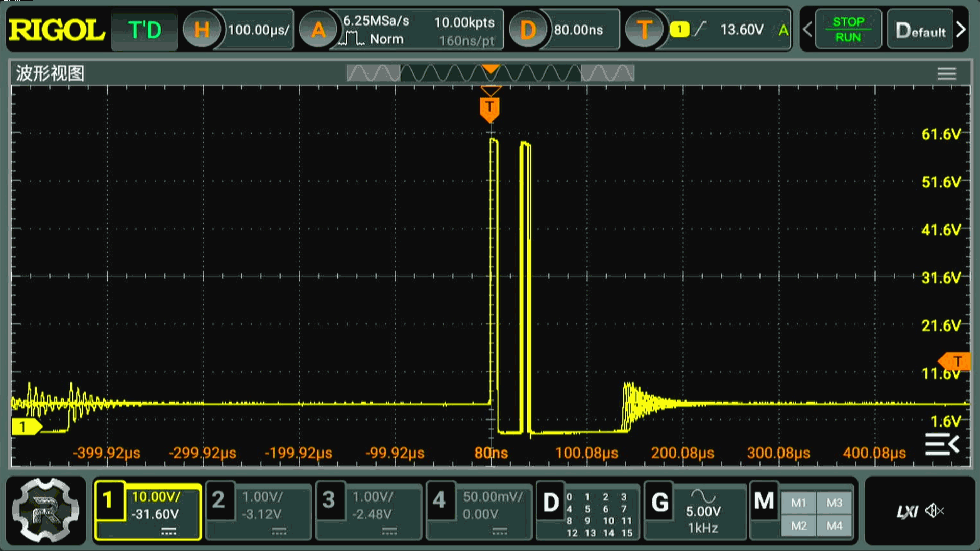Click the trigger level marker on right edge
980x551 pixels.
955,361
